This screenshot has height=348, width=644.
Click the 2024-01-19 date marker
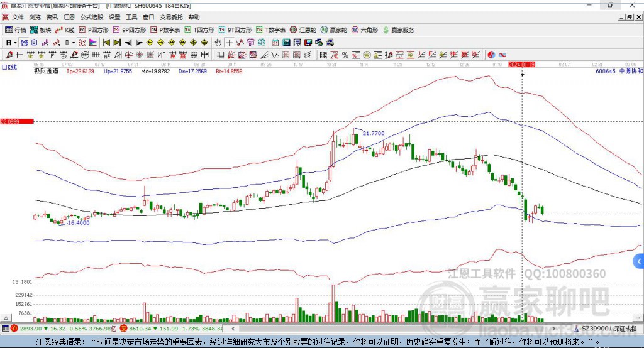(x=521, y=65)
